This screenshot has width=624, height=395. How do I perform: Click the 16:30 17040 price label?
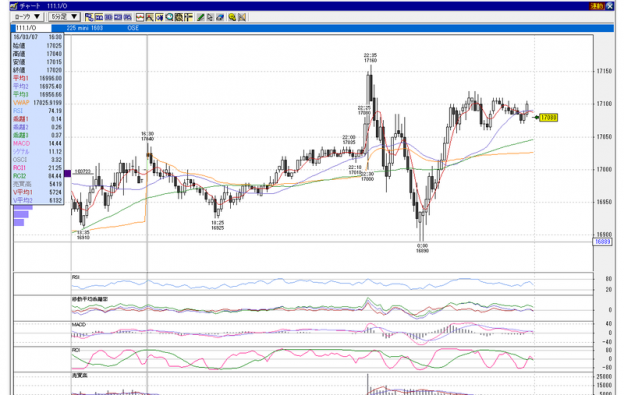(148, 136)
